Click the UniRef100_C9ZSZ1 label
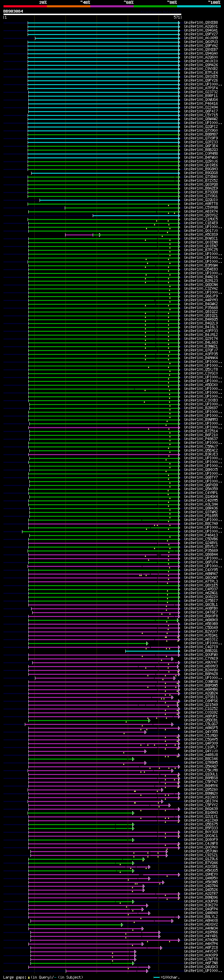224x980 pixels. tap(201, 856)
